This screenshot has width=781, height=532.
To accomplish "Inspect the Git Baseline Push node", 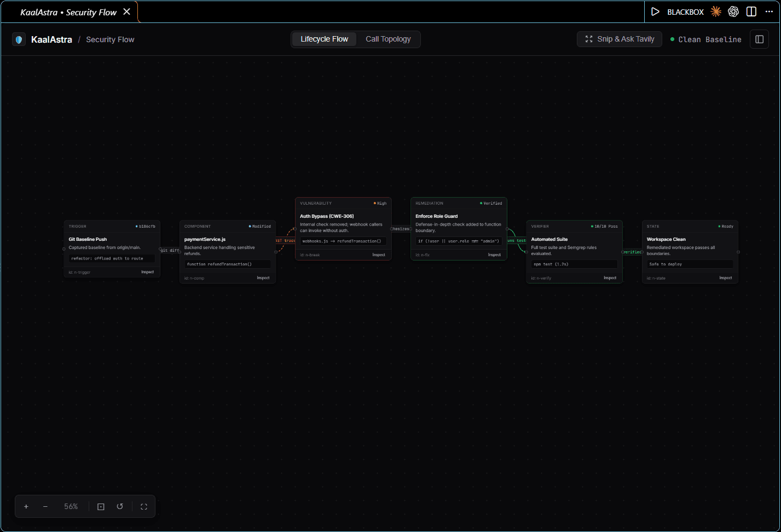I will (x=147, y=272).
